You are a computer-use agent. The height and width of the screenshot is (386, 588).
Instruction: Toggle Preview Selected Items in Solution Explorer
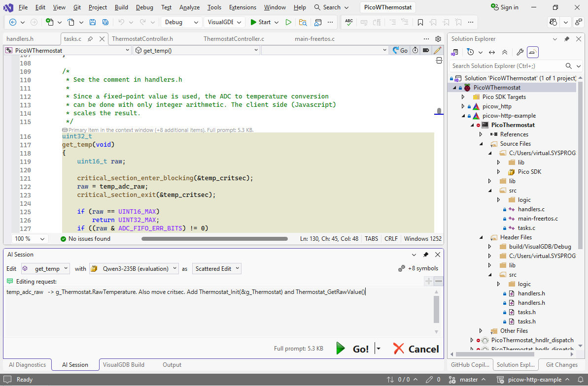[x=533, y=52]
